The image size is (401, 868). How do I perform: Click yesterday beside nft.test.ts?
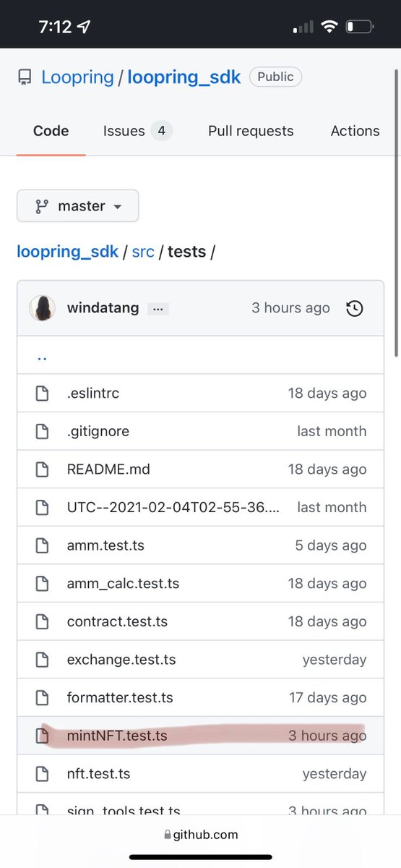click(335, 774)
